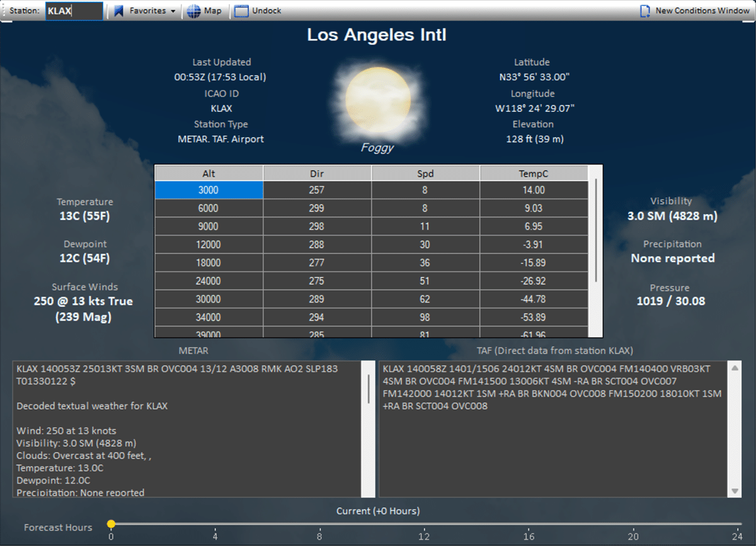756x546 pixels.
Task: Click the TAF panel scroll down arrow
Action: tap(735, 491)
